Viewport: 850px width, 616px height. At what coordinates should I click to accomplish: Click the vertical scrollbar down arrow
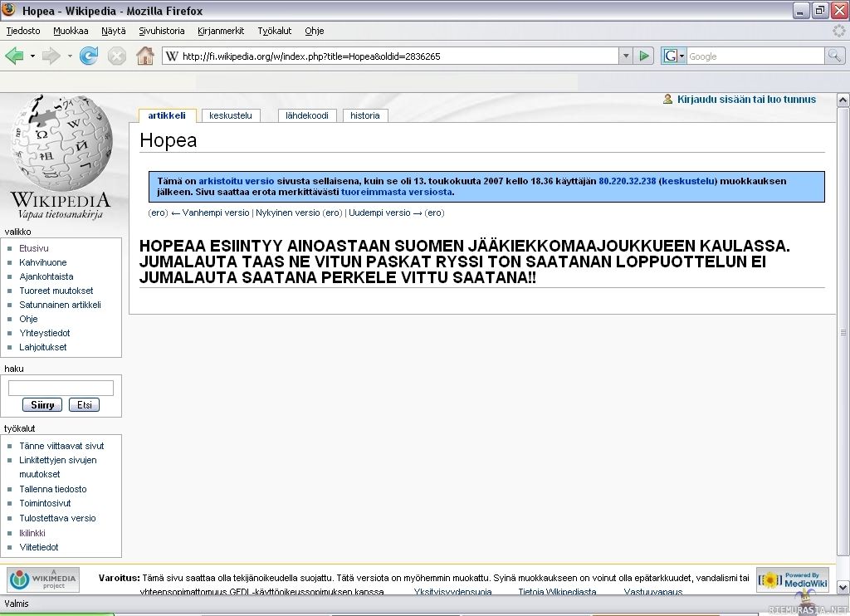(x=843, y=587)
